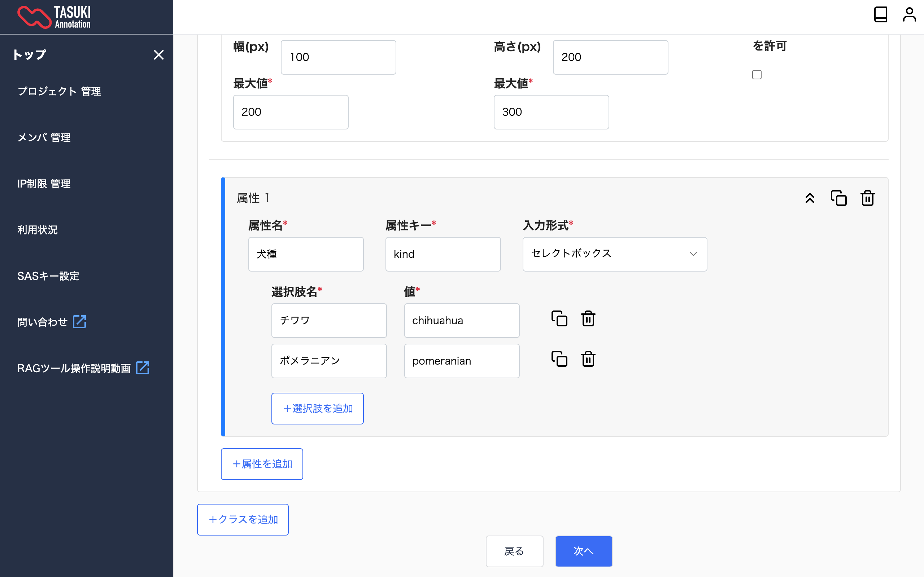Open the 入力形式 セレクトボックス dropdown

coord(614,254)
